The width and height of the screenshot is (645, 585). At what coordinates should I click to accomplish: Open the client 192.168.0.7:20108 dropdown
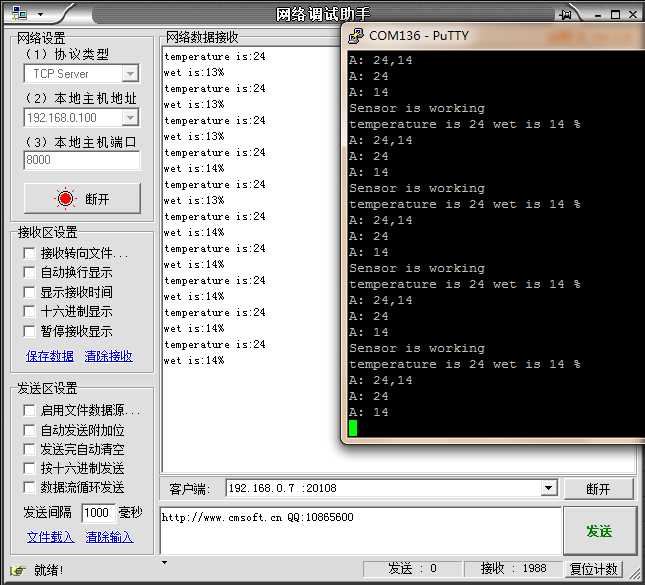coord(548,488)
